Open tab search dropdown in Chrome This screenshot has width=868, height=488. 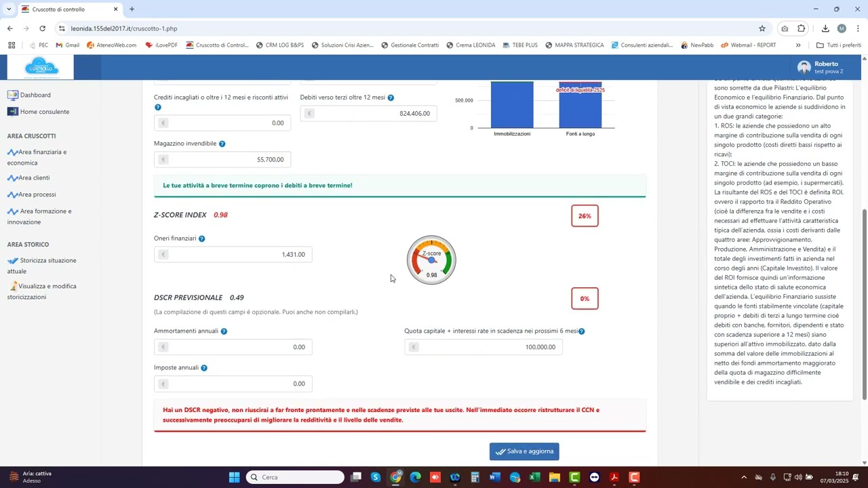click(8, 9)
